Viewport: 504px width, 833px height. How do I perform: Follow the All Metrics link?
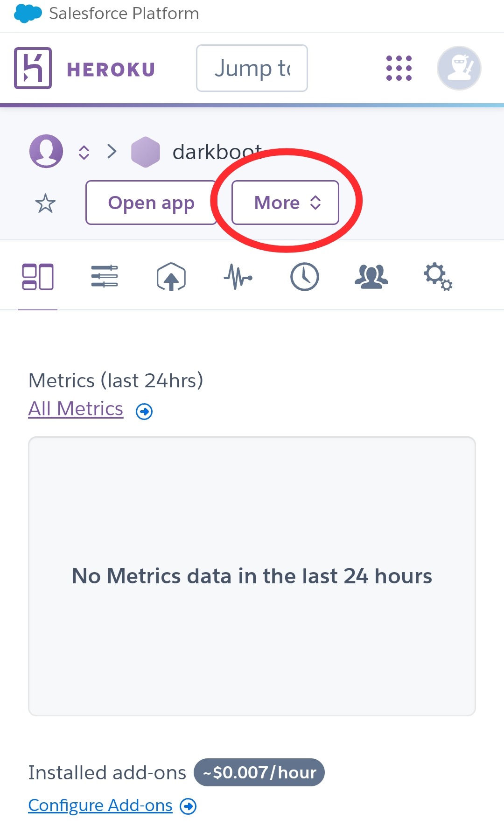(x=76, y=409)
